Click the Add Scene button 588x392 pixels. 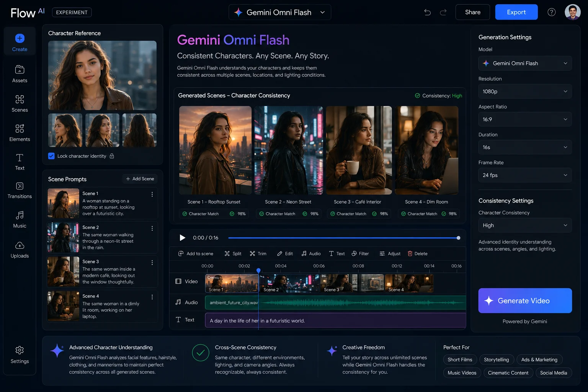click(x=140, y=179)
